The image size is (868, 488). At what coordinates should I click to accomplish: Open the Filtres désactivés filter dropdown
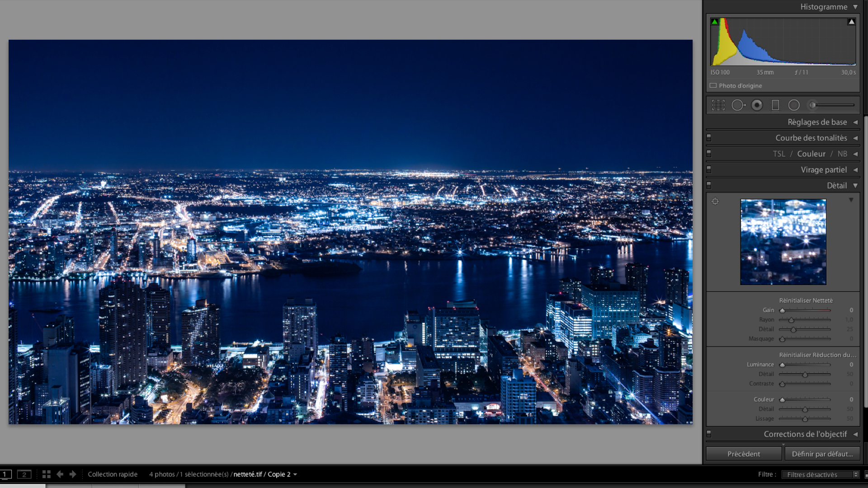click(x=820, y=474)
